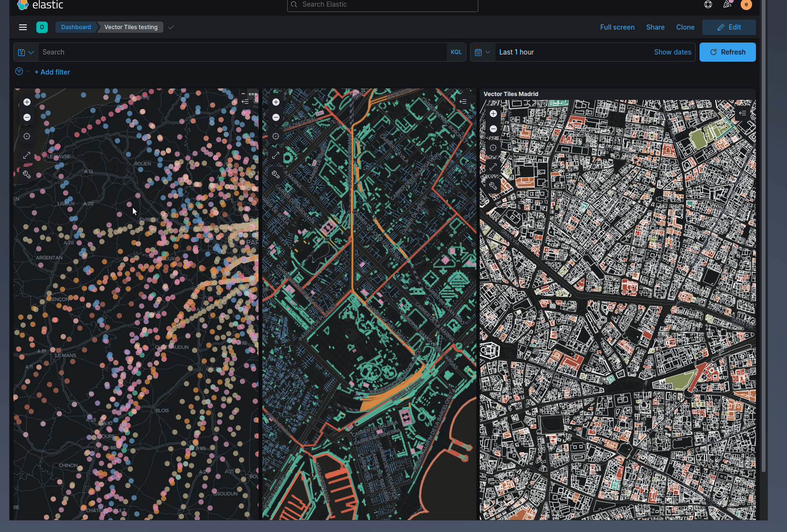Select the Vector Tiles testing breadcrumb
The height and width of the screenshot is (532, 787).
click(130, 27)
